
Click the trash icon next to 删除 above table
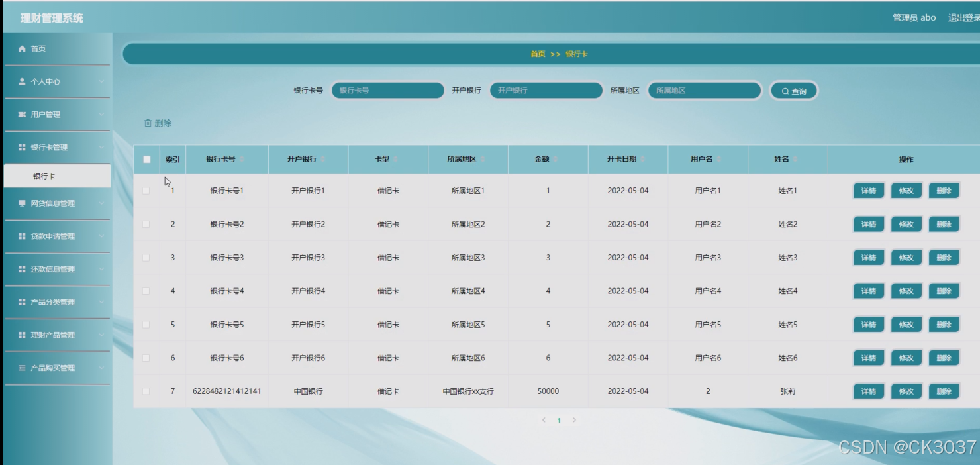pyautogui.click(x=148, y=123)
